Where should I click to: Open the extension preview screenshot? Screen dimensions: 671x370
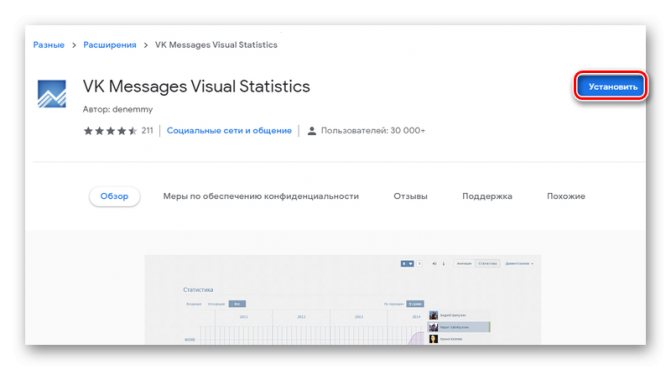pos(342,300)
